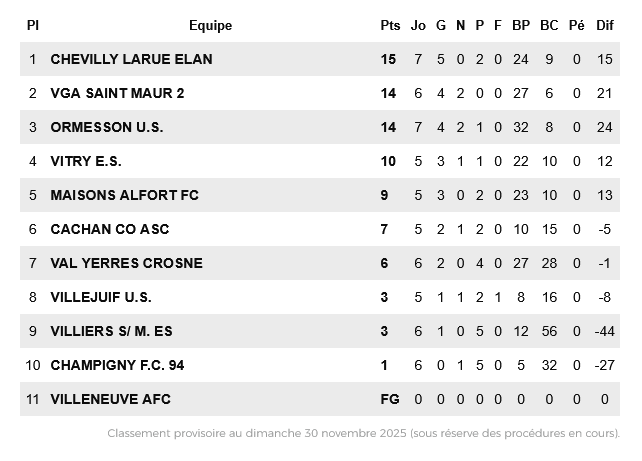642x461 pixels.
Task: Click the Pl column header
Action: point(33,25)
